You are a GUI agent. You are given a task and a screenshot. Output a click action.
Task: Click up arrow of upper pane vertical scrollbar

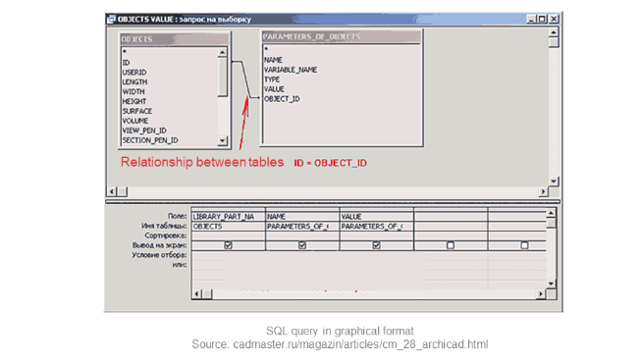pyautogui.click(x=554, y=32)
